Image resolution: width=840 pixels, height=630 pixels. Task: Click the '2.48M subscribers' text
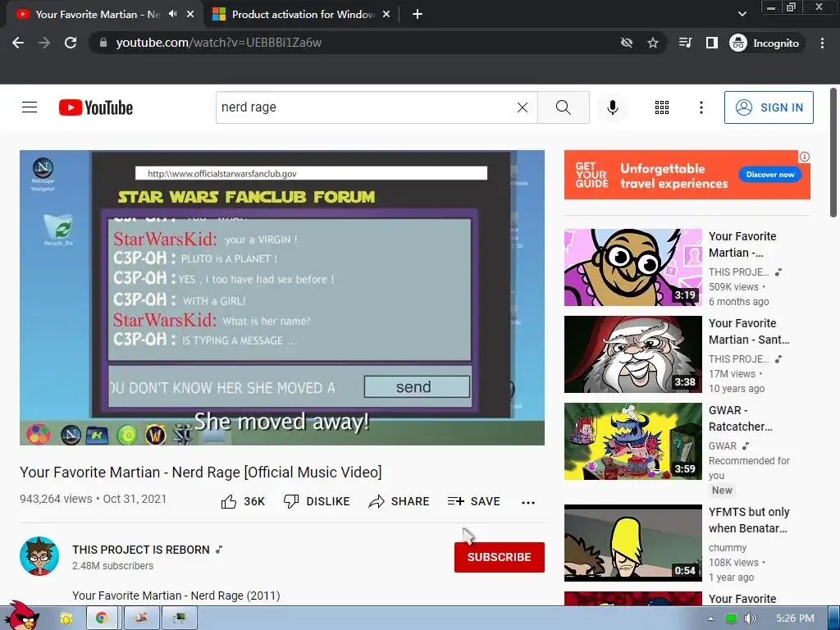(112, 566)
